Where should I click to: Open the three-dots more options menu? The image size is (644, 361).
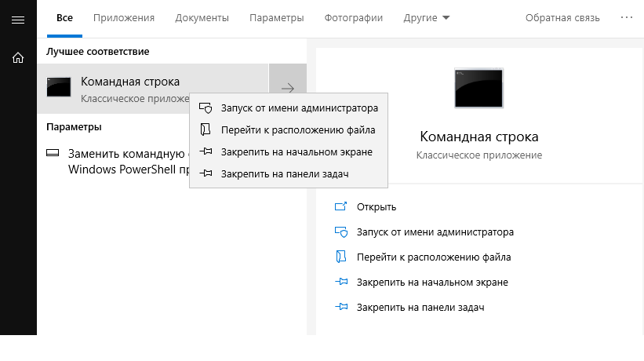[627, 17]
